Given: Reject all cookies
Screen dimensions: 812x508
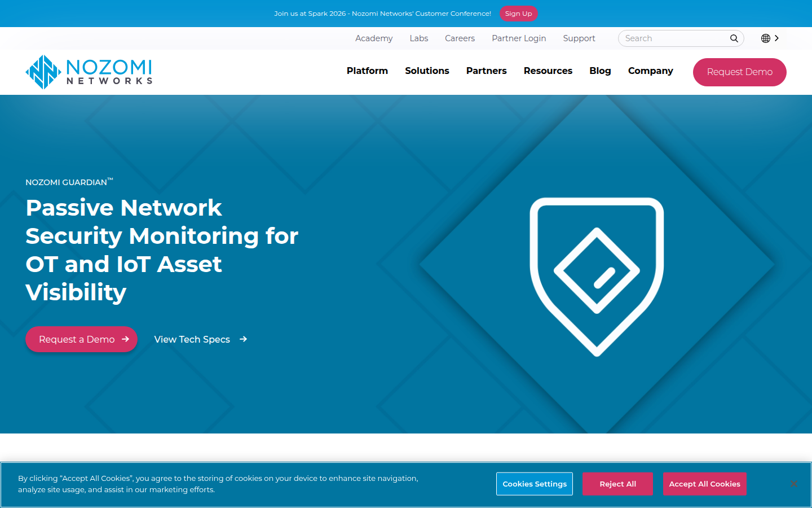Looking at the screenshot, I should click(617, 484).
